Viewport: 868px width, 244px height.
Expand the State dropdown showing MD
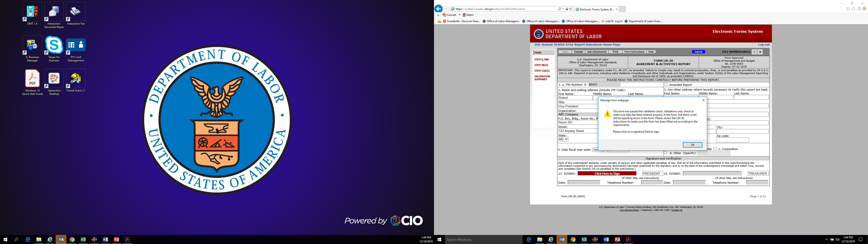[563, 139]
